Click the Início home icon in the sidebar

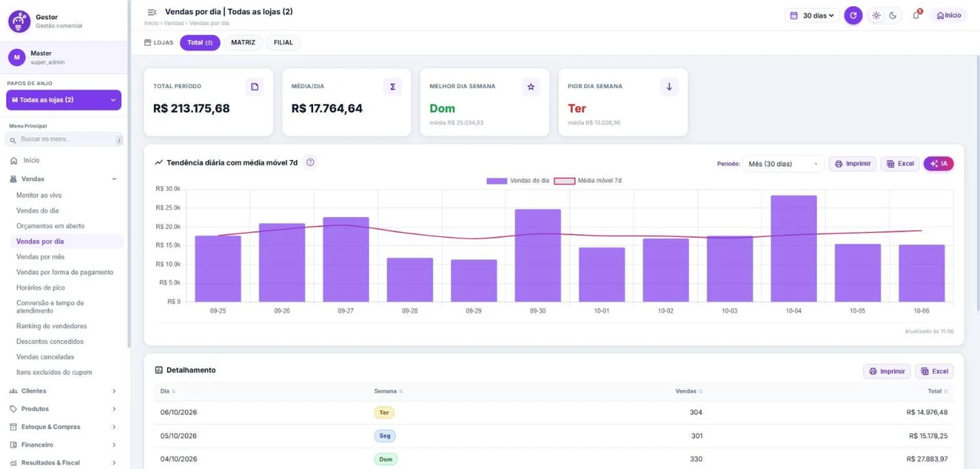(14, 161)
